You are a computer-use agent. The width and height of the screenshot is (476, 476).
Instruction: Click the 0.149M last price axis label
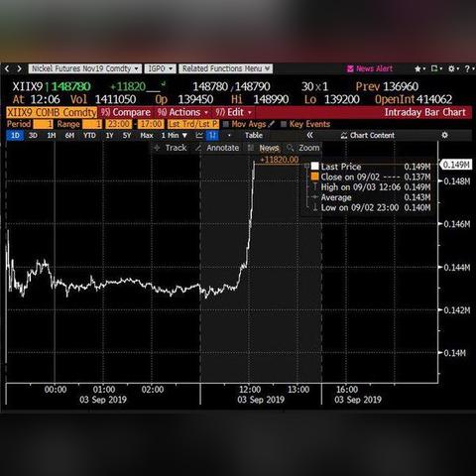456,165
